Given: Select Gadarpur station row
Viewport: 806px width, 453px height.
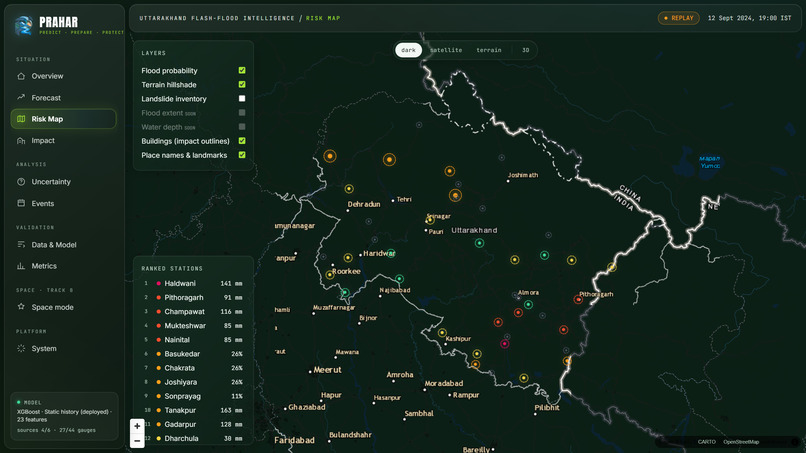Looking at the screenshot, I should (x=193, y=424).
